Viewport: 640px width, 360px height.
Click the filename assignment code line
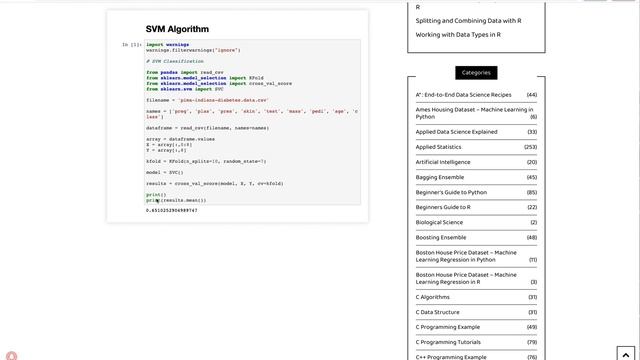pos(207,100)
